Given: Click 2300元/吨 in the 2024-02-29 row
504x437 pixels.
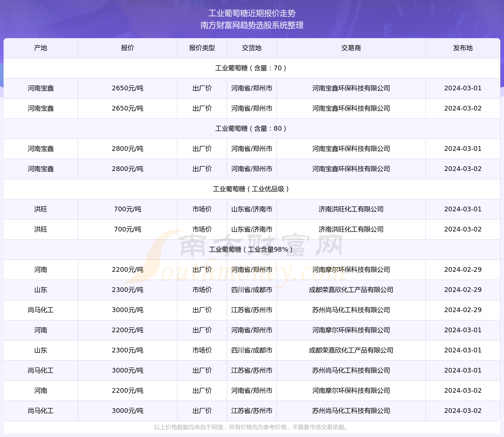Looking at the screenshot, I should click(x=127, y=290).
